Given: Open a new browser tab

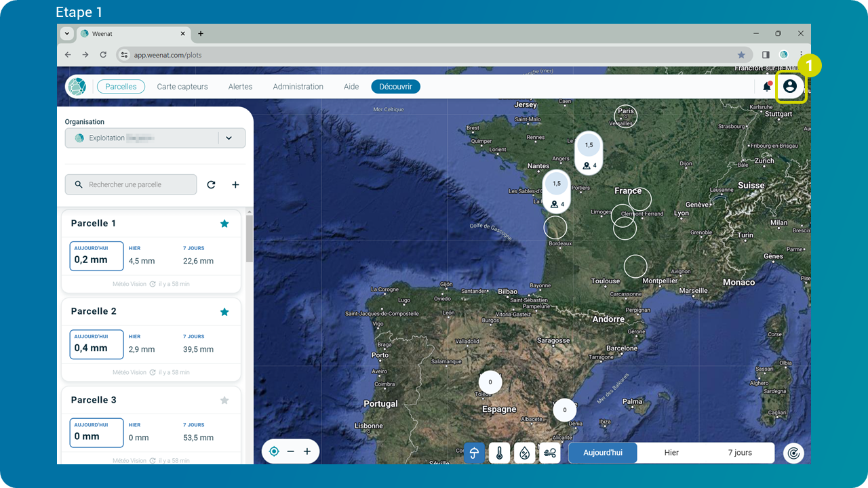Looking at the screenshot, I should click(201, 33).
